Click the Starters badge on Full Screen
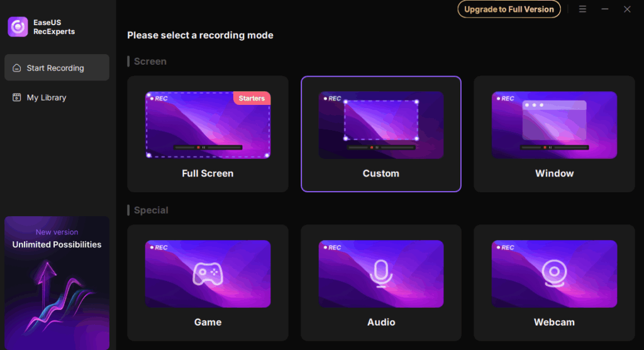 coord(252,98)
